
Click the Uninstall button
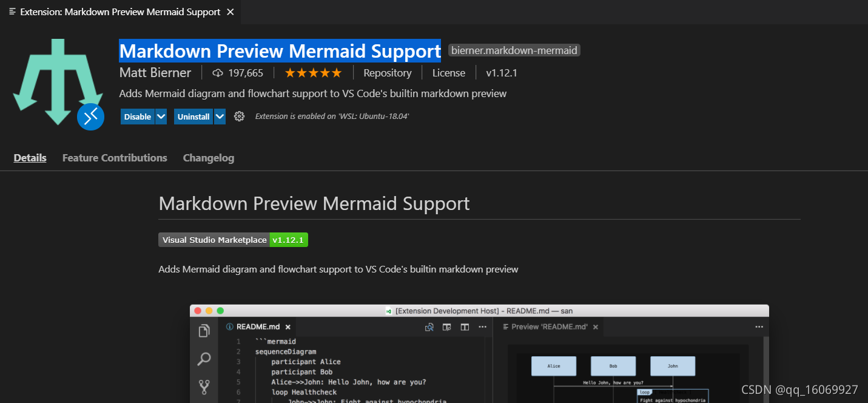coord(193,117)
